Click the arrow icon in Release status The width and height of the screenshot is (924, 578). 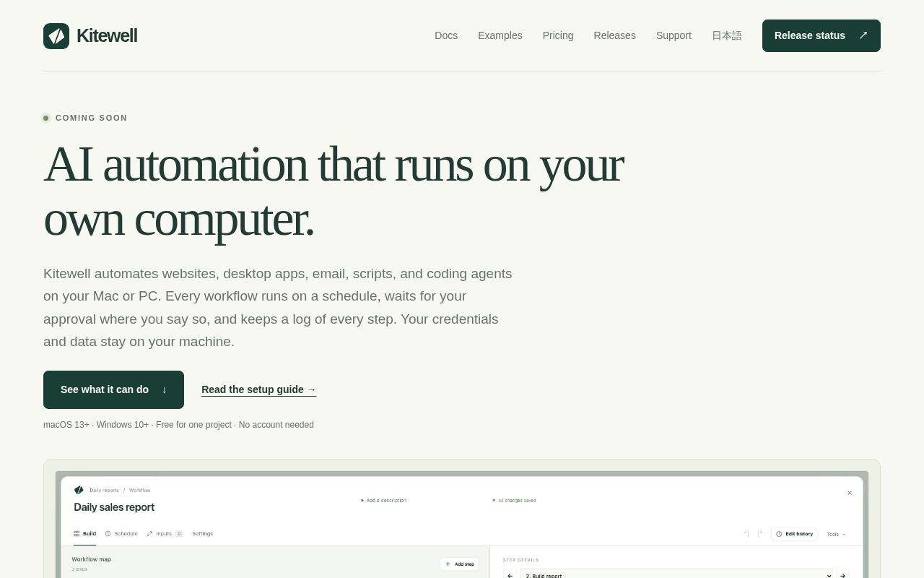tap(863, 35)
